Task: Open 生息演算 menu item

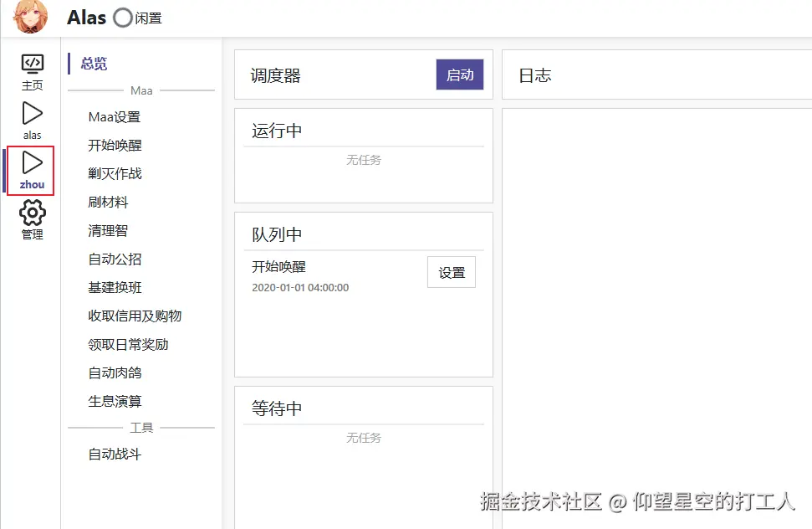Action: click(x=115, y=402)
